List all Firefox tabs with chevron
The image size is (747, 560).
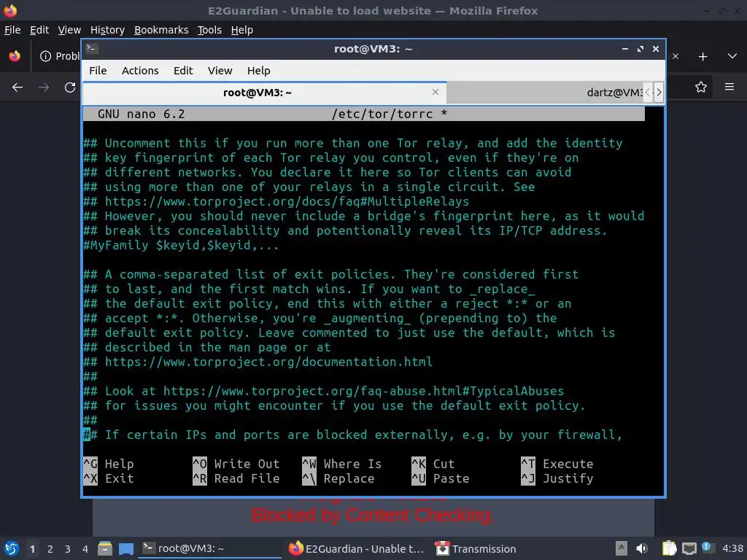pyautogui.click(x=732, y=56)
